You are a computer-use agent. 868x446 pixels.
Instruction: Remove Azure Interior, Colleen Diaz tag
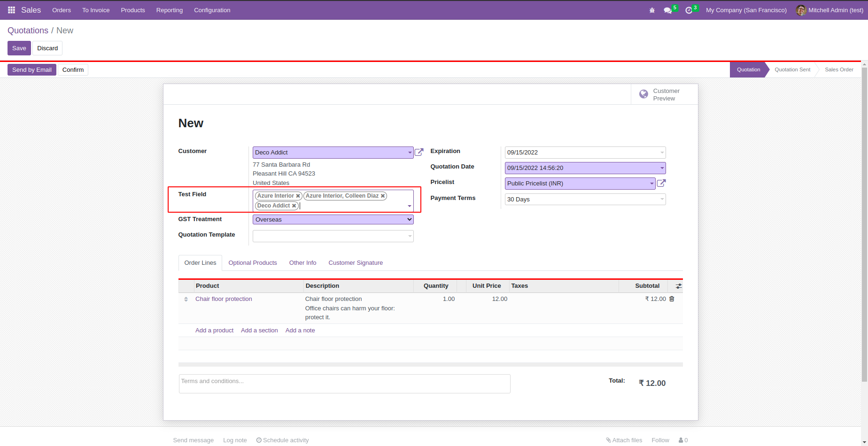[x=383, y=196]
